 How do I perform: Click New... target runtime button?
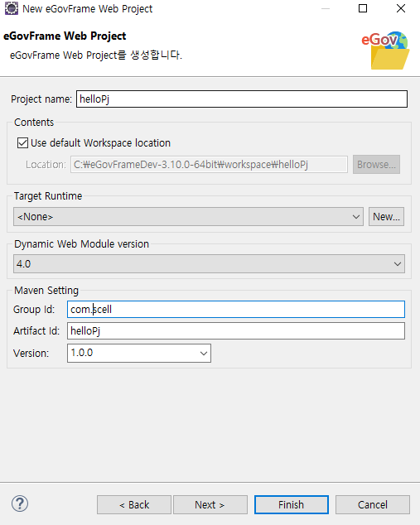(386, 217)
